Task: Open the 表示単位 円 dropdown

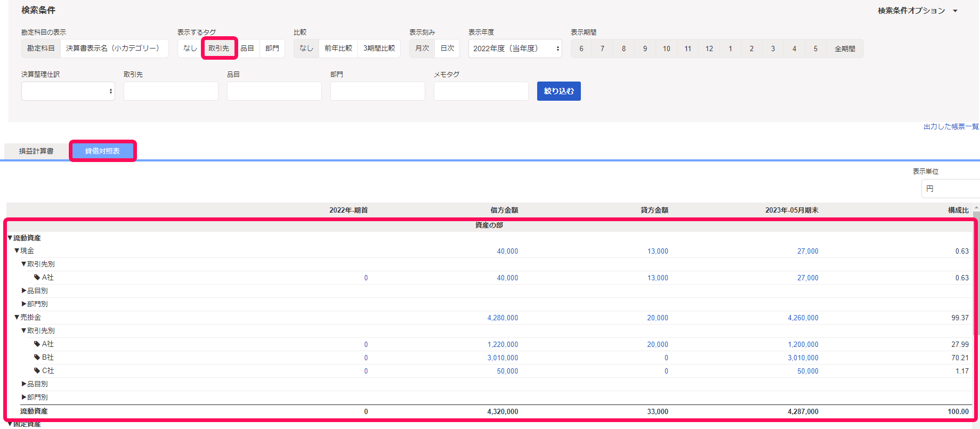Action: click(x=951, y=189)
